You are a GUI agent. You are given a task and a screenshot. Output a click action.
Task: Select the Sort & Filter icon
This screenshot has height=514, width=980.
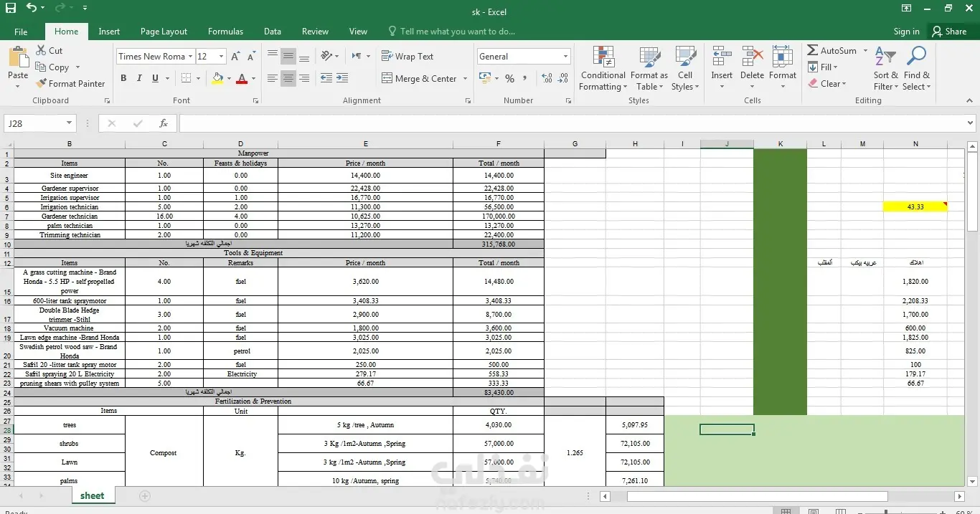(886, 58)
